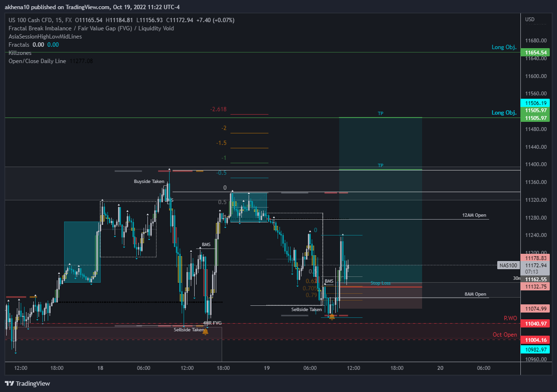
Task: Select the Oct Open line label
Action: 504,335
